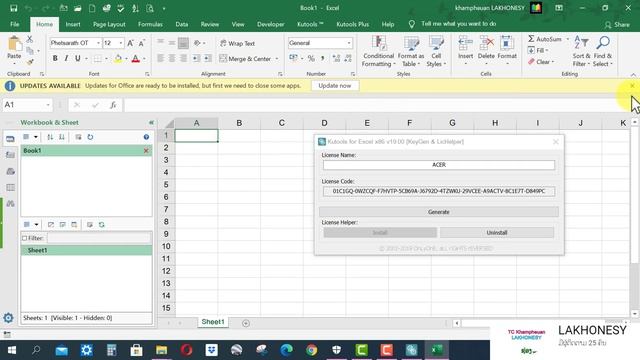640x360 pixels.
Task: Open the Merge & Center dropdown arrow
Action: tap(277, 59)
